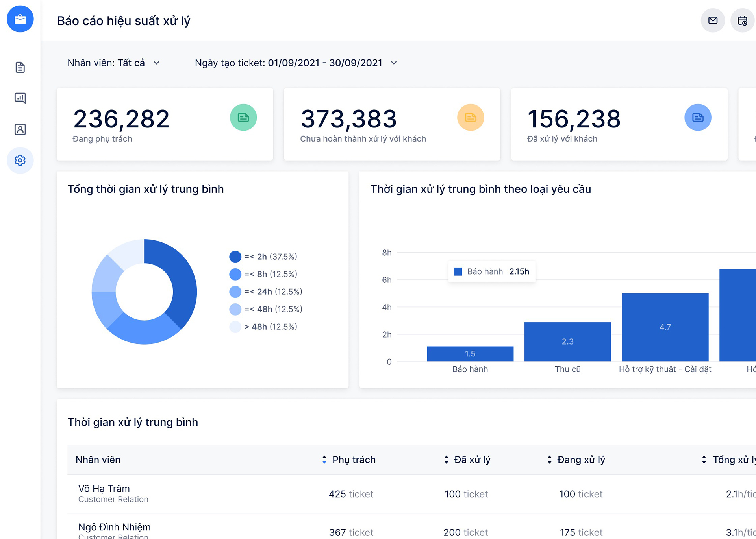
Task: Open Settings via the gear icon
Action: coord(20,161)
